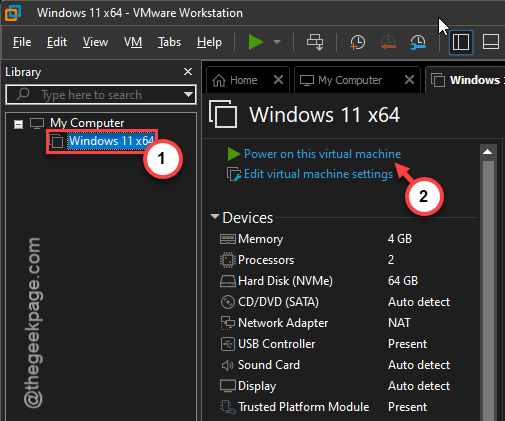Click the Hard Disk (NVMe) icon
The width and height of the screenshot is (505, 421).
pyautogui.click(x=228, y=281)
